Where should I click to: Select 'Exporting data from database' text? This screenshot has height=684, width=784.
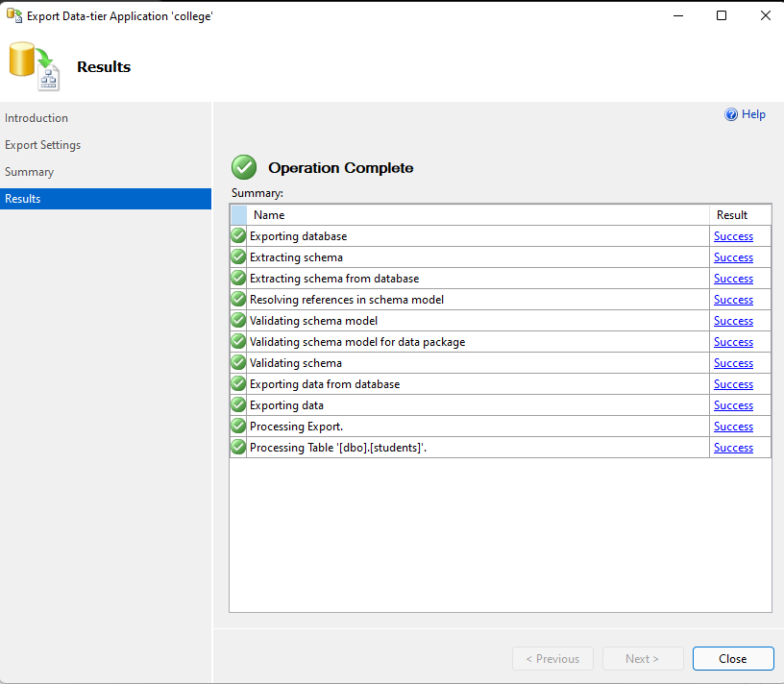click(325, 384)
